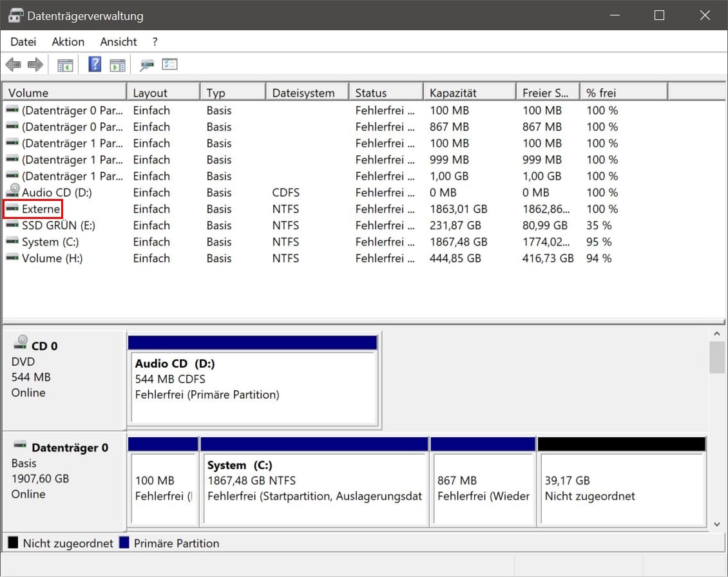The width and height of the screenshot is (728, 577).
Task: Select the 39,17 GB Nicht zugeordnet block
Action: pyautogui.click(x=622, y=481)
